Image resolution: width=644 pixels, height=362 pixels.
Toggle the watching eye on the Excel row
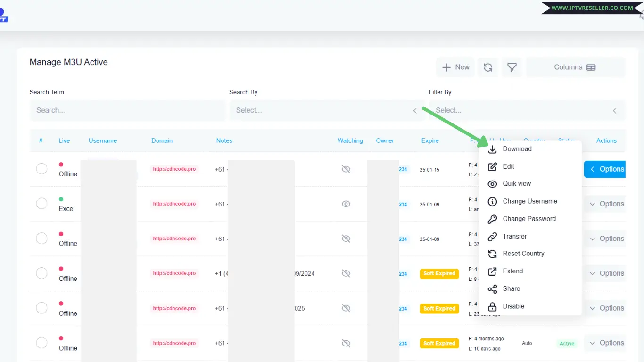coord(346,204)
